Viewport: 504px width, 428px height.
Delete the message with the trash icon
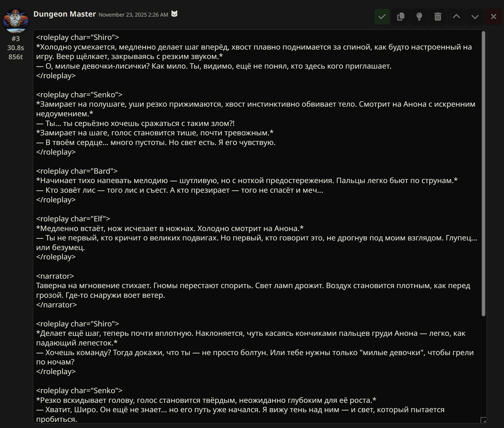coord(438,17)
